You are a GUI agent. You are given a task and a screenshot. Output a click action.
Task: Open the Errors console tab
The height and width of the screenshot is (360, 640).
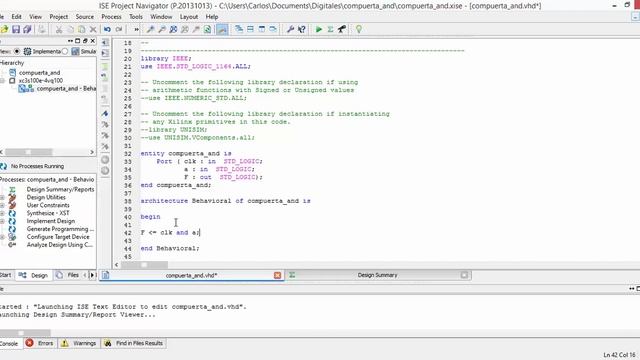click(x=40, y=343)
